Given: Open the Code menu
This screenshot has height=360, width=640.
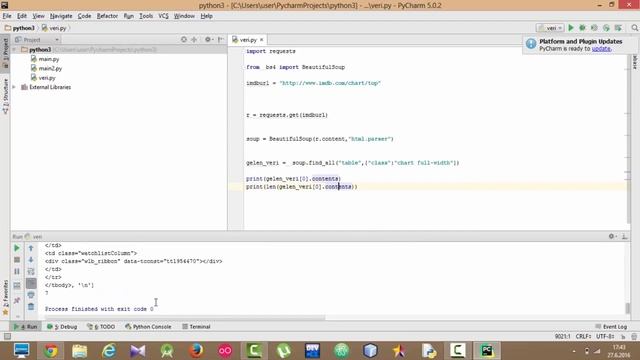Looking at the screenshot, I should (x=84, y=16).
